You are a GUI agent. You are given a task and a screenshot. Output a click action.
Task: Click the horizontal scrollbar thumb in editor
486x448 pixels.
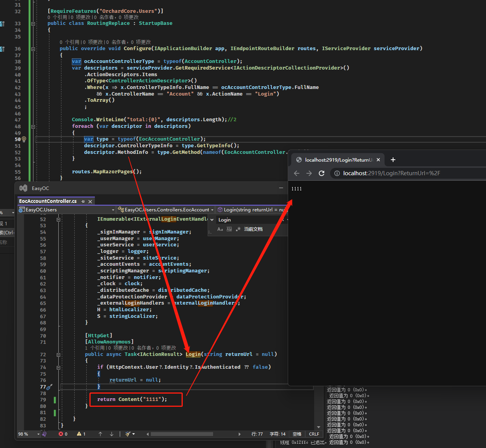click(x=182, y=434)
